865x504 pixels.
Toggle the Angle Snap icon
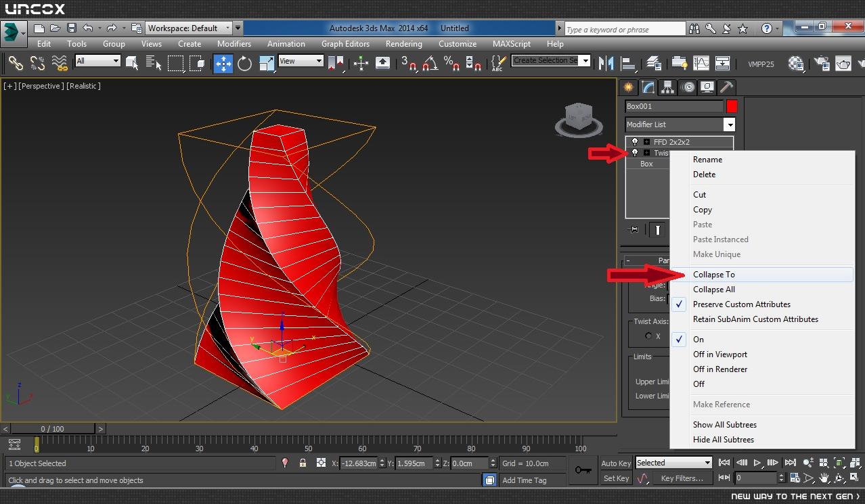(x=430, y=64)
